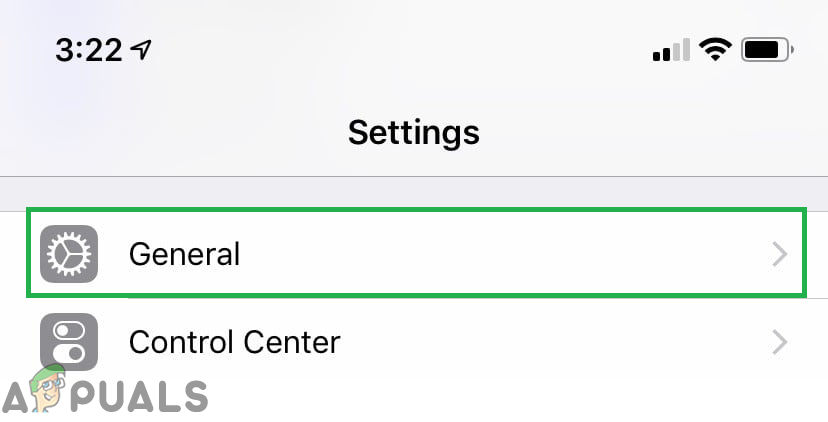This screenshot has width=828, height=422.
Task: Expand Control Center using its right chevron
Action: [x=780, y=343]
